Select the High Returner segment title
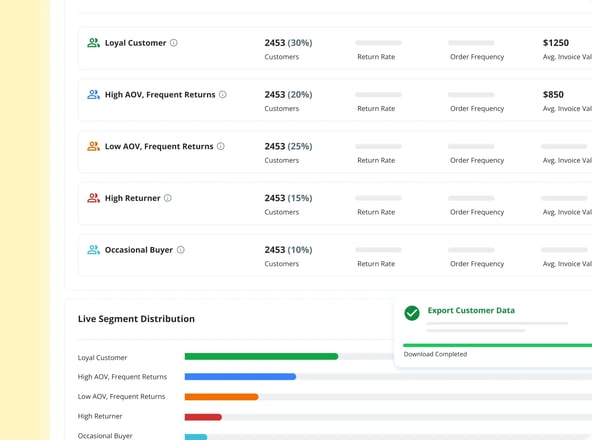This screenshot has height=440, width=592. (x=133, y=198)
